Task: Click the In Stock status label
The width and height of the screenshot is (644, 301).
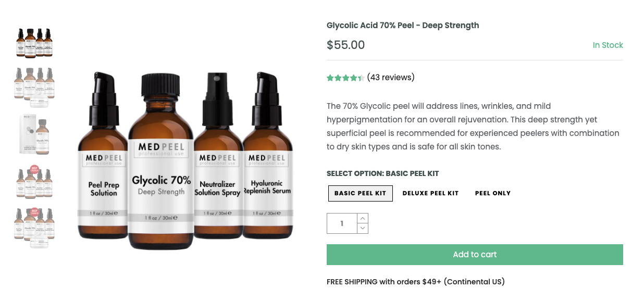Action: (x=608, y=45)
